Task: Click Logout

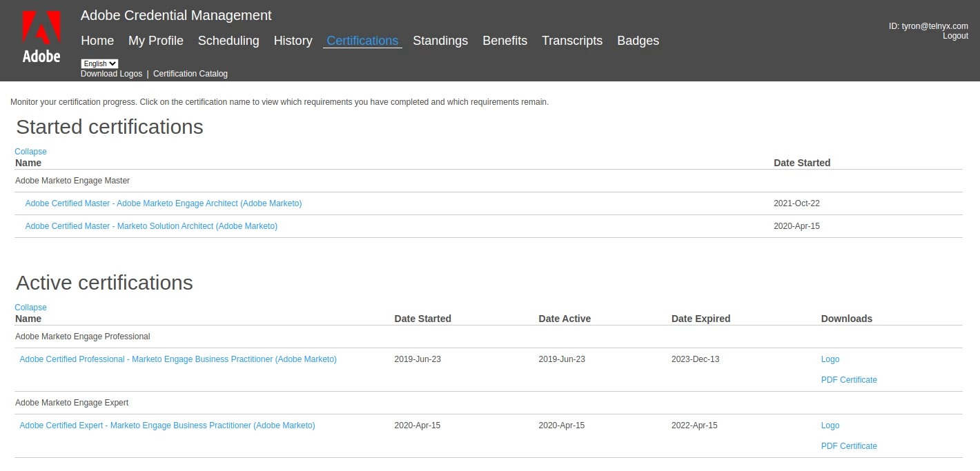Action: tap(955, 36)
